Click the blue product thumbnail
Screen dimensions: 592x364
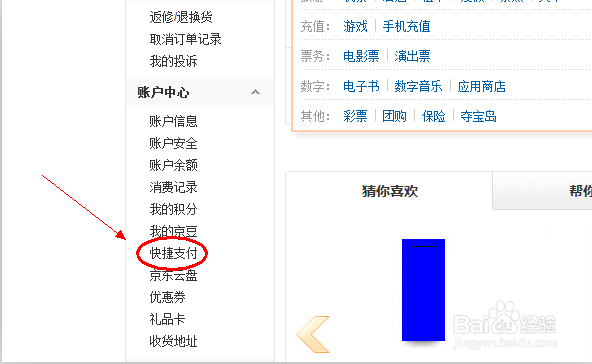point(423,290)
